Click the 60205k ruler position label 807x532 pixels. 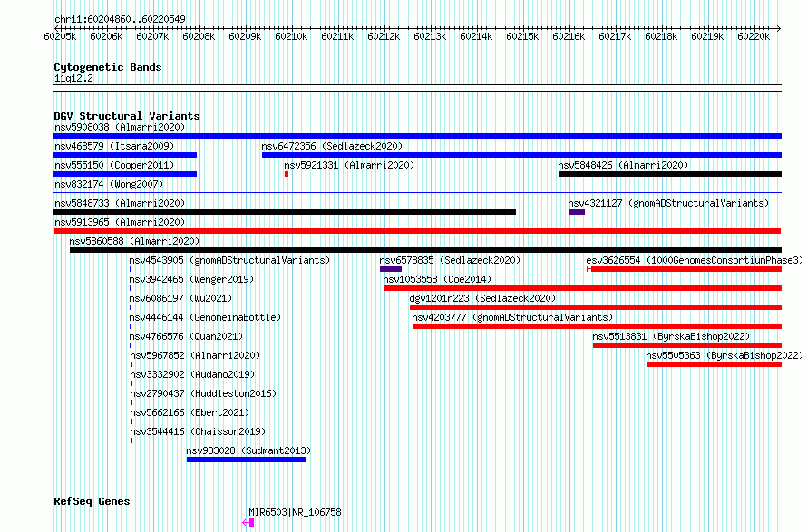tap(60, 36)
